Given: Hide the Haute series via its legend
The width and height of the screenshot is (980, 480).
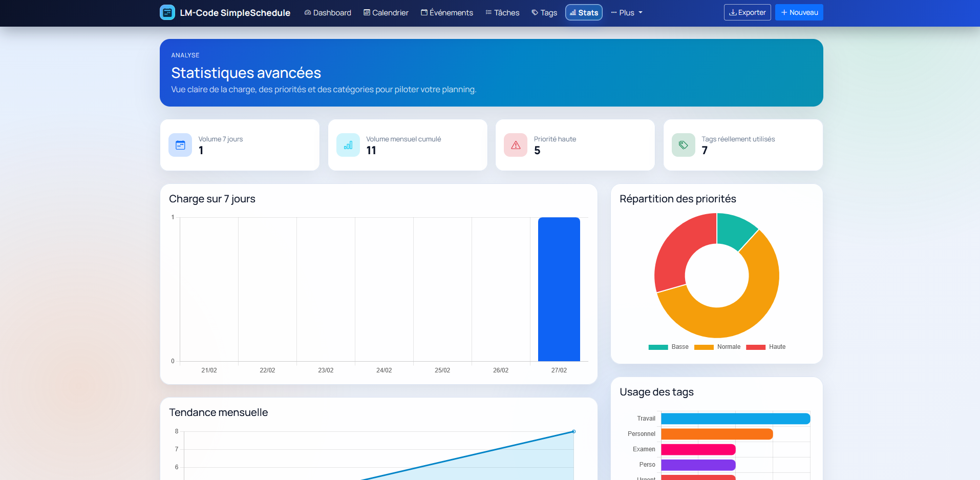Looking at the screenshot, I should (x=766, y=347).
